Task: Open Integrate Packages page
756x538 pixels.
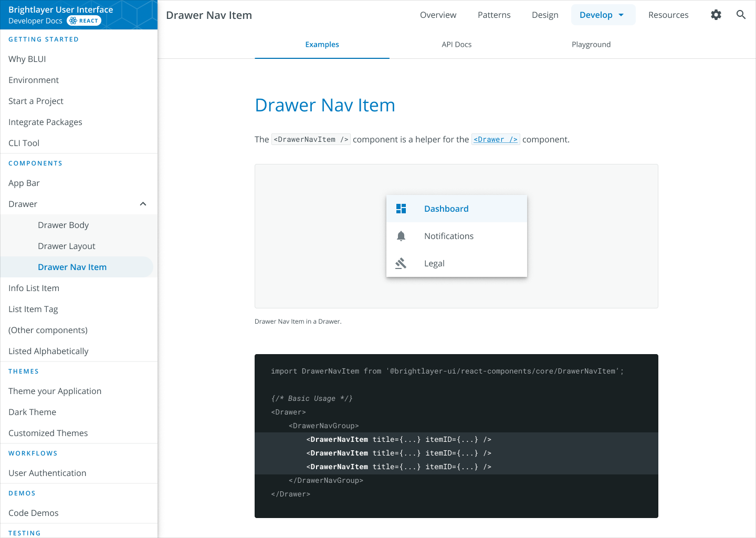Action: pyautogui.click(x=79, y=122)
